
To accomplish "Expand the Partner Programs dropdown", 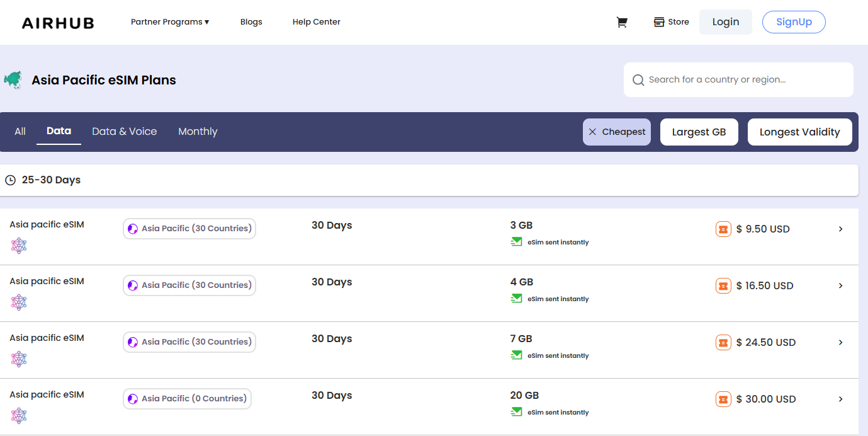I will pos(170,22).
